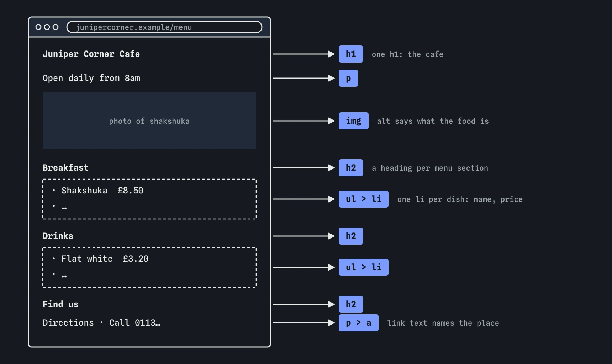Click the h2 badge next to Breakfast
The width and height of the screenshot is (612, 364).
350,168
